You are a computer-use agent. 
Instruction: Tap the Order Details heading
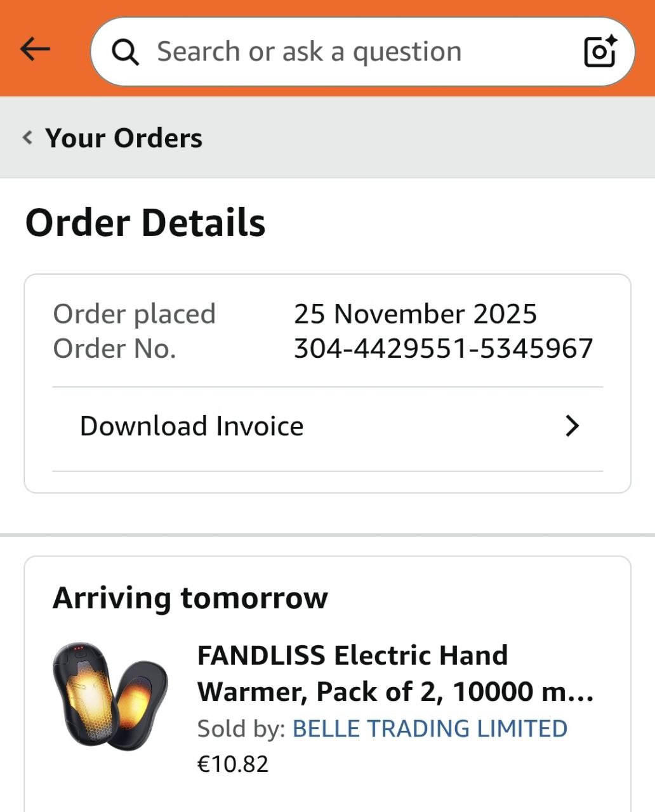(145, 223)
